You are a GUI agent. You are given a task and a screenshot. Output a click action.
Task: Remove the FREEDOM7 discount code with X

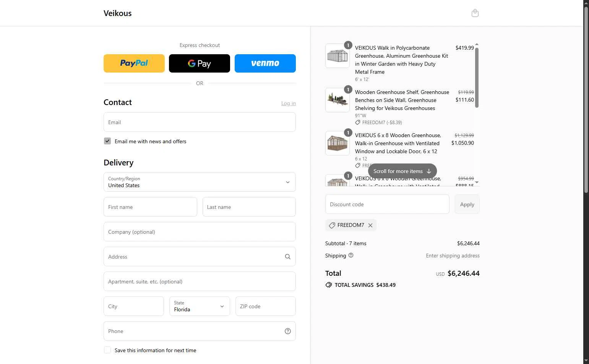point(370,225)
